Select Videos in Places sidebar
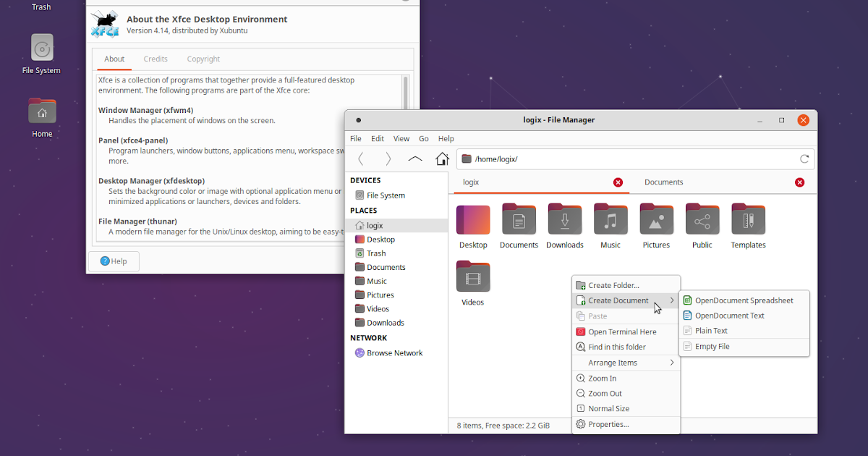Image resolution: width=868 pixels, height=456 pixels. 396,309
